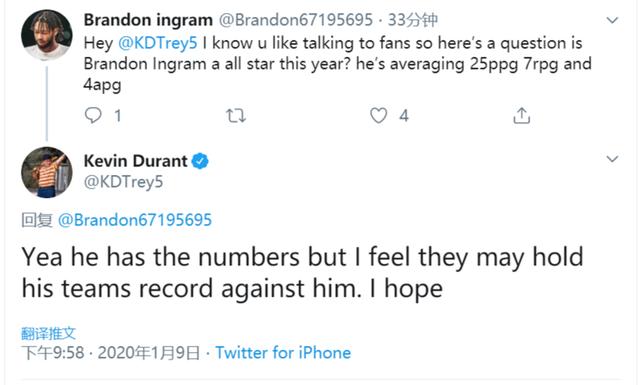Open Kevin Durant's profile avatar
Image resolution: width=640 pixels, height=385 pixels.
click(x=47, y=172)
